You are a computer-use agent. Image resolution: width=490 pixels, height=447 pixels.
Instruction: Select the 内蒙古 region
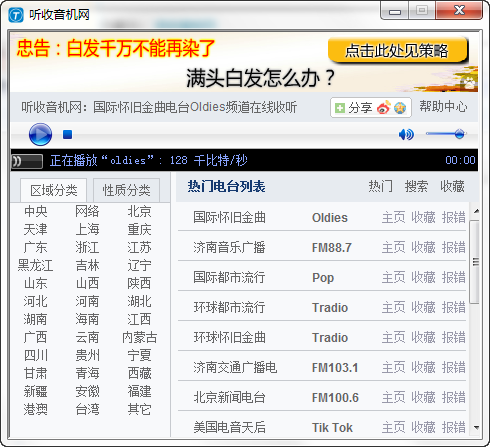[x=139, y=337]
